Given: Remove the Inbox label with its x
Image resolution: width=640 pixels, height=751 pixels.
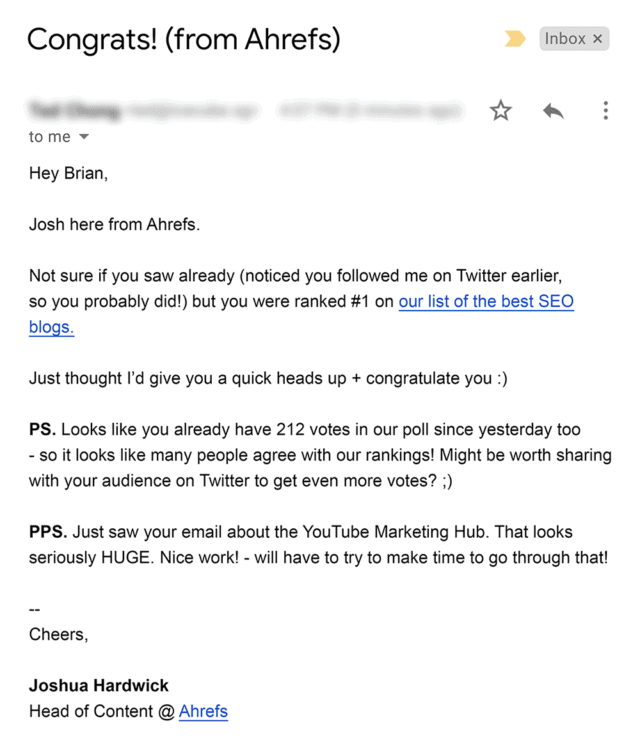Looking at the screenshot, I should coord(598,39).
